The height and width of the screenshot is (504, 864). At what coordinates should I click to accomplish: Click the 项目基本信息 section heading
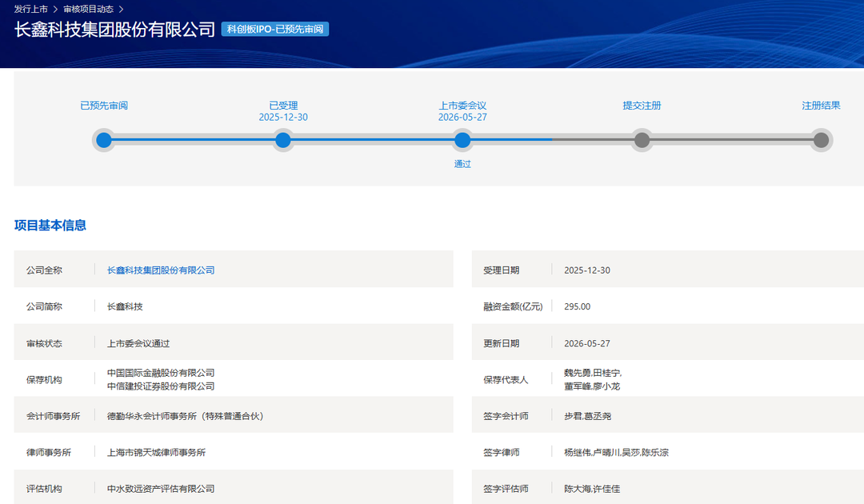click(x=50, y=226)
